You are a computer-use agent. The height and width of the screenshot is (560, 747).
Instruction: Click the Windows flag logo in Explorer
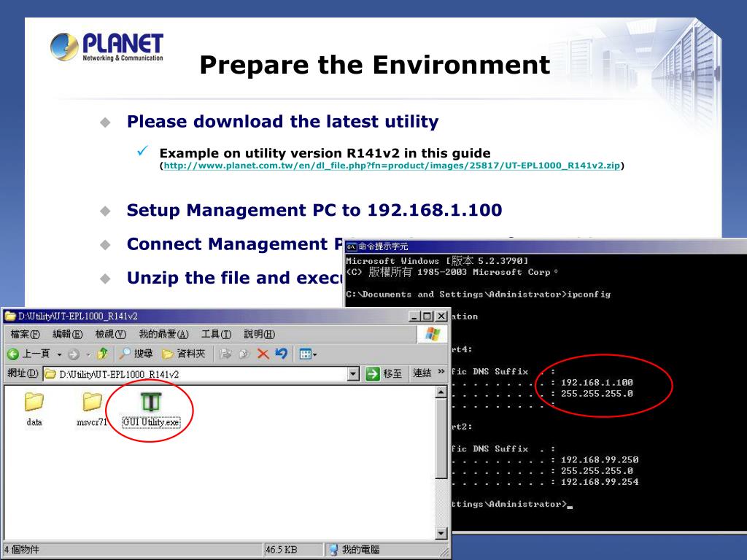coord(432,334)
